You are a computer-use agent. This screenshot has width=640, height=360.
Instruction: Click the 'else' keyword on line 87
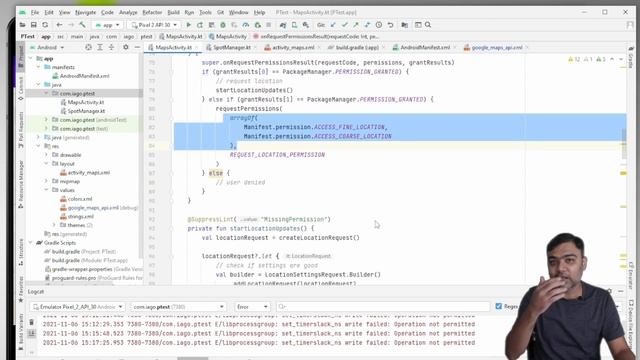[x=216, y=173]
